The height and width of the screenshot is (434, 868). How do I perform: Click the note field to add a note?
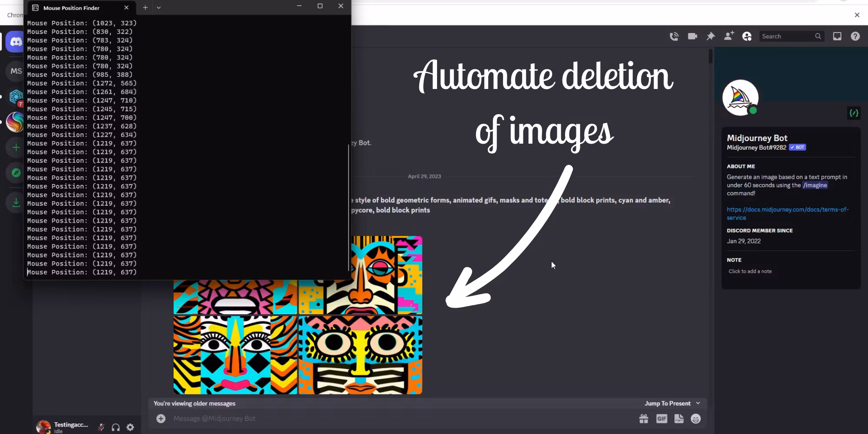click(750, 271)
